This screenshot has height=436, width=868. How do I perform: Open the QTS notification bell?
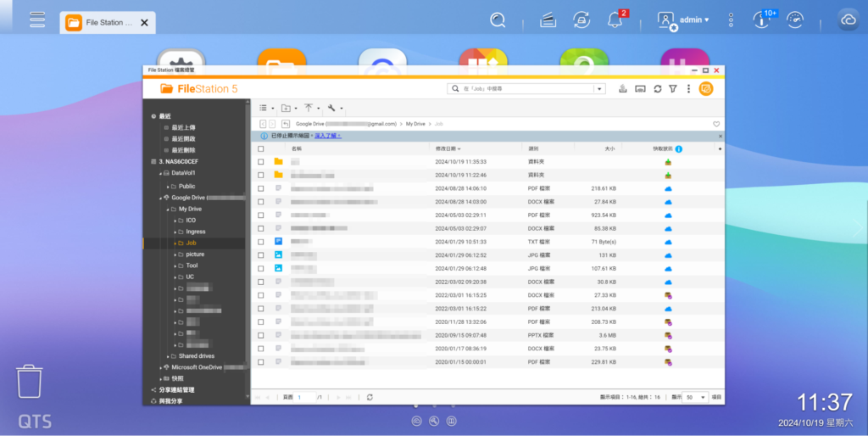[x=615, y=20]
